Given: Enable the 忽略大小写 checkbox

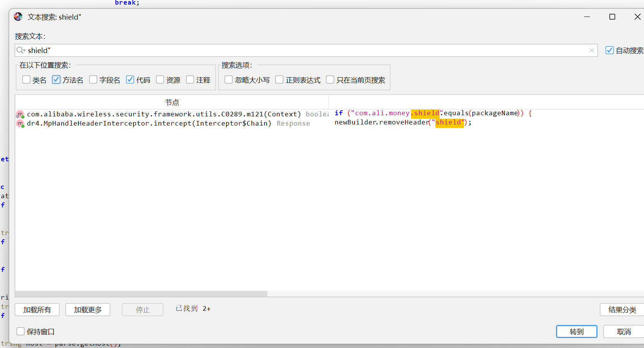Looking at the screenshot, I should point(229,80).
